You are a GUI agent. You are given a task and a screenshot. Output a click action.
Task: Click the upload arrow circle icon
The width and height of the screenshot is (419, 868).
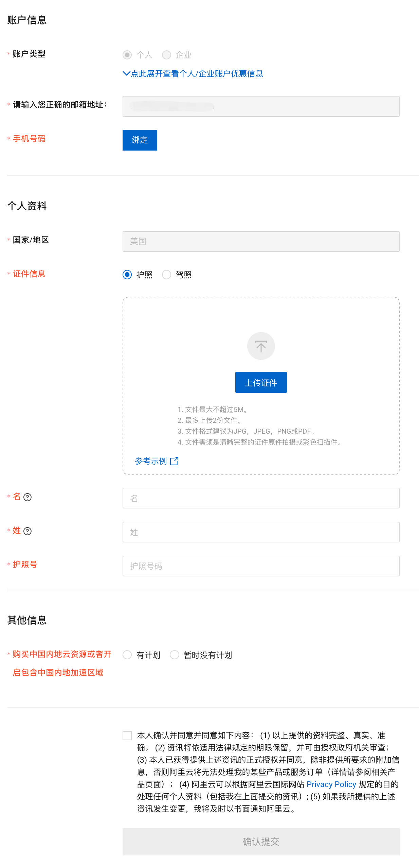(260, 346)
